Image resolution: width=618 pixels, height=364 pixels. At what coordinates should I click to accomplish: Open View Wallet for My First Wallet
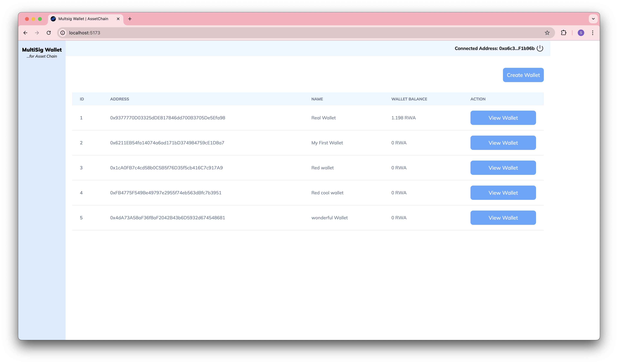click(503, 143)
